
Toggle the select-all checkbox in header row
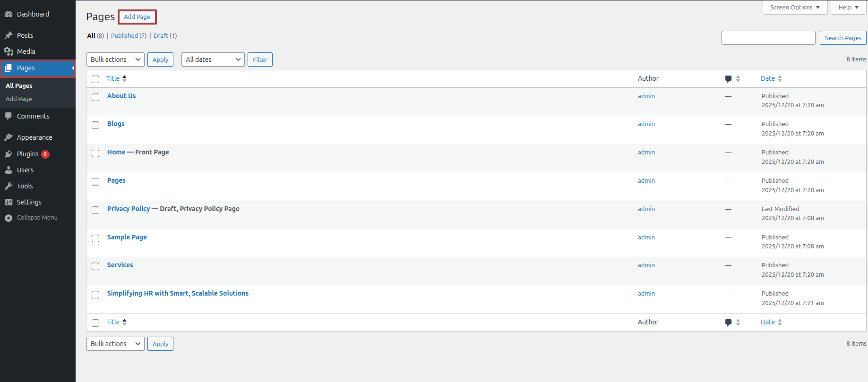95,79
